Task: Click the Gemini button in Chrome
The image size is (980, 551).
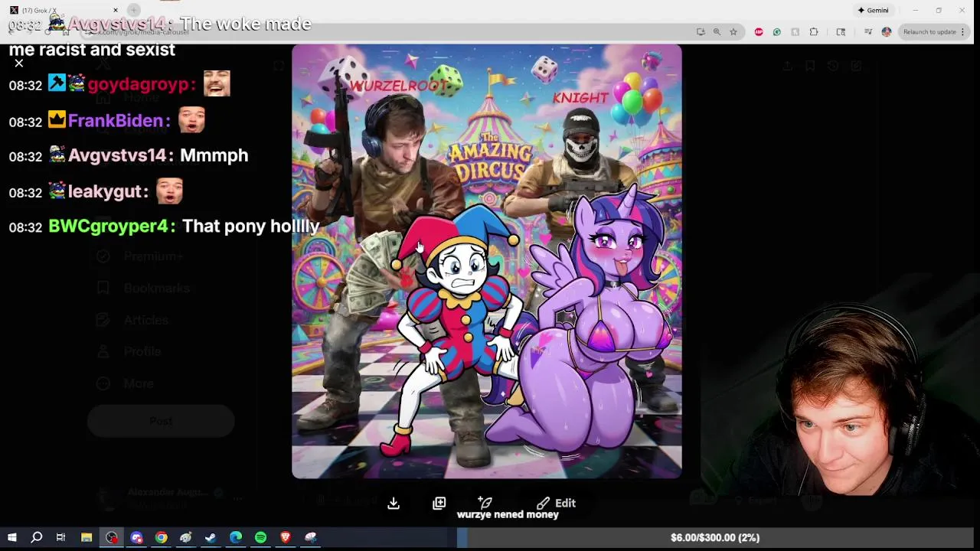Action: 873,10
